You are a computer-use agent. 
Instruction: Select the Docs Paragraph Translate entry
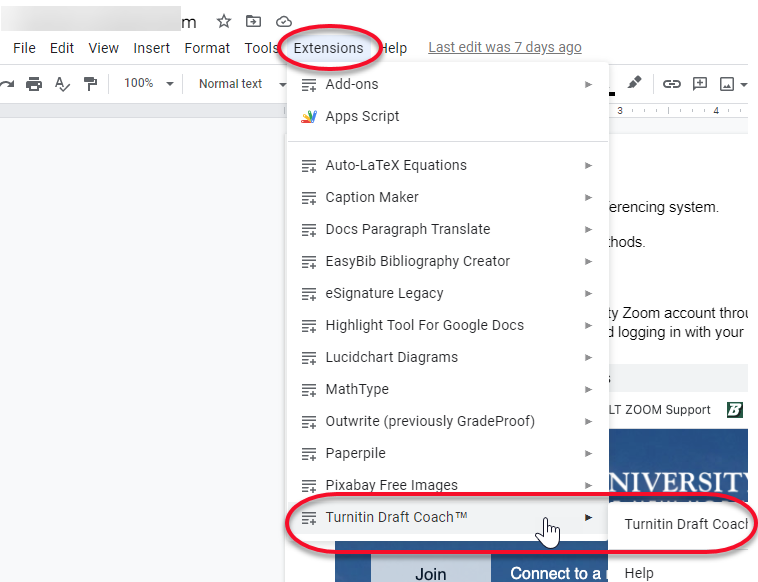448,229
